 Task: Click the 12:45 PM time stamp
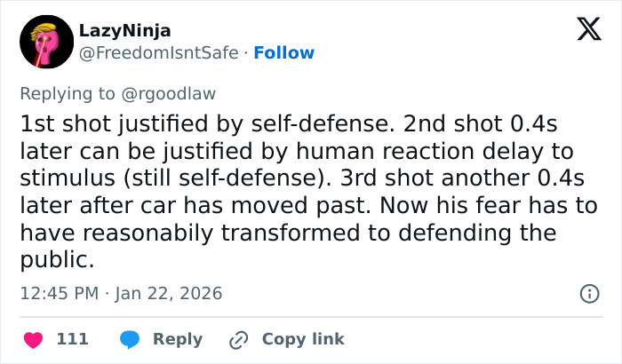click(x=56, y=293)
